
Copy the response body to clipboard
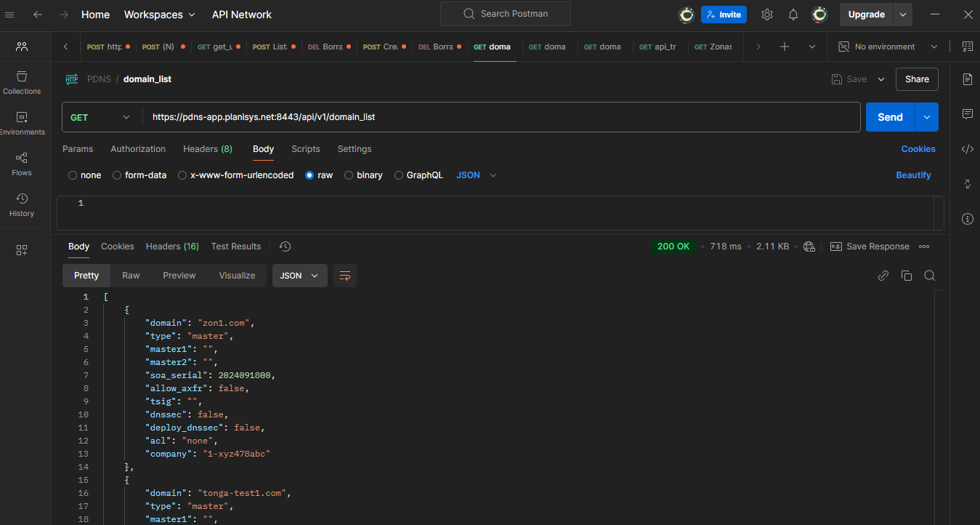pos(907,276)
